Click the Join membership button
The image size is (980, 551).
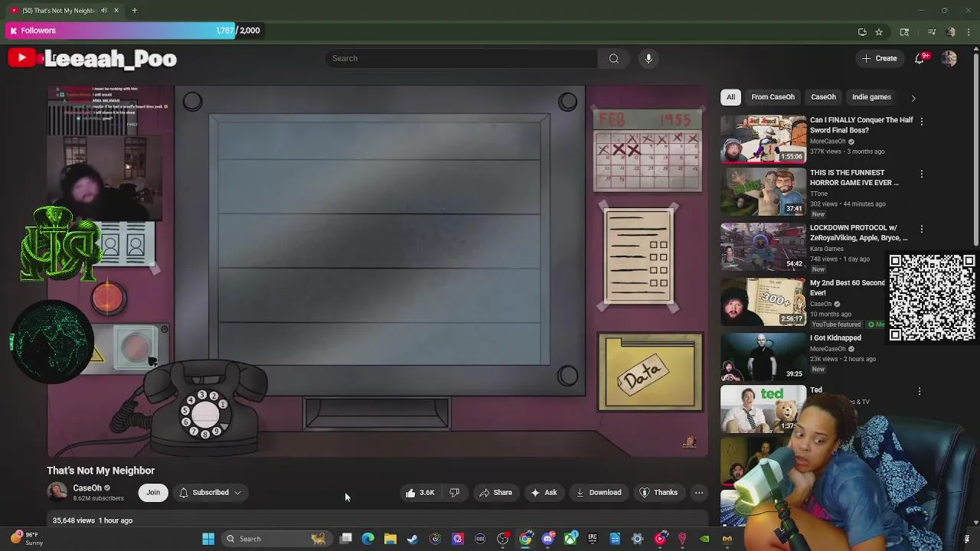pos(153,493)
